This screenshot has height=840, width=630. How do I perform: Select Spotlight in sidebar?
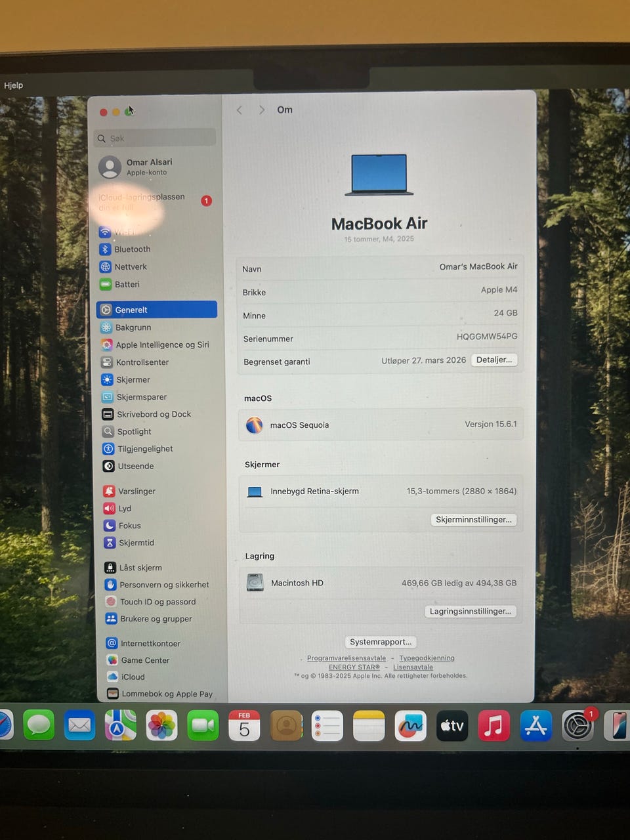127,432
